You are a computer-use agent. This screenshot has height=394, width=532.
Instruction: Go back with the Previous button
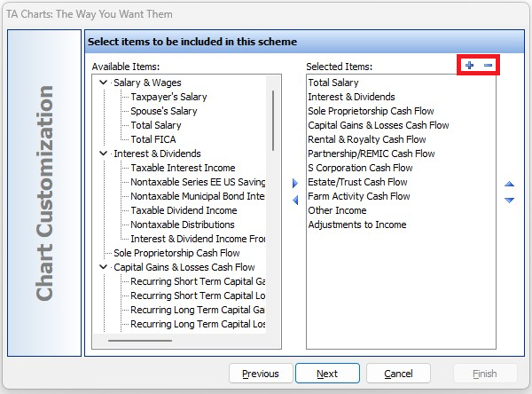tap(261, 374)
